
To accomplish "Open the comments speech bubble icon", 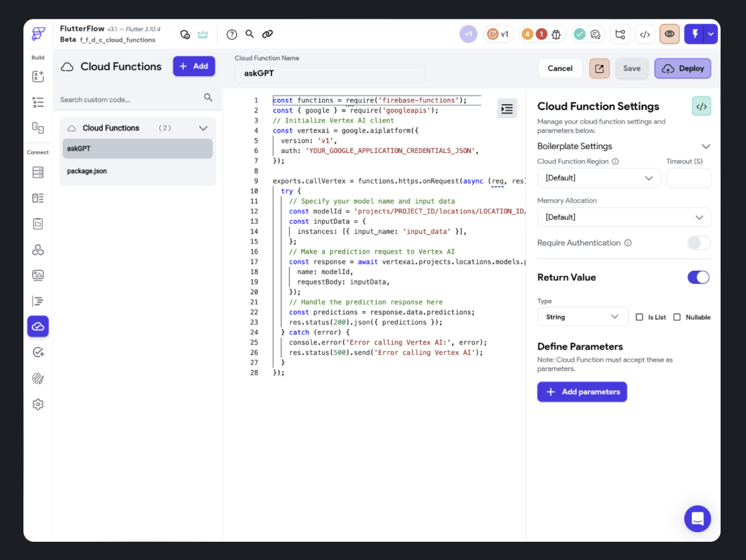I will tap(595, 35).
